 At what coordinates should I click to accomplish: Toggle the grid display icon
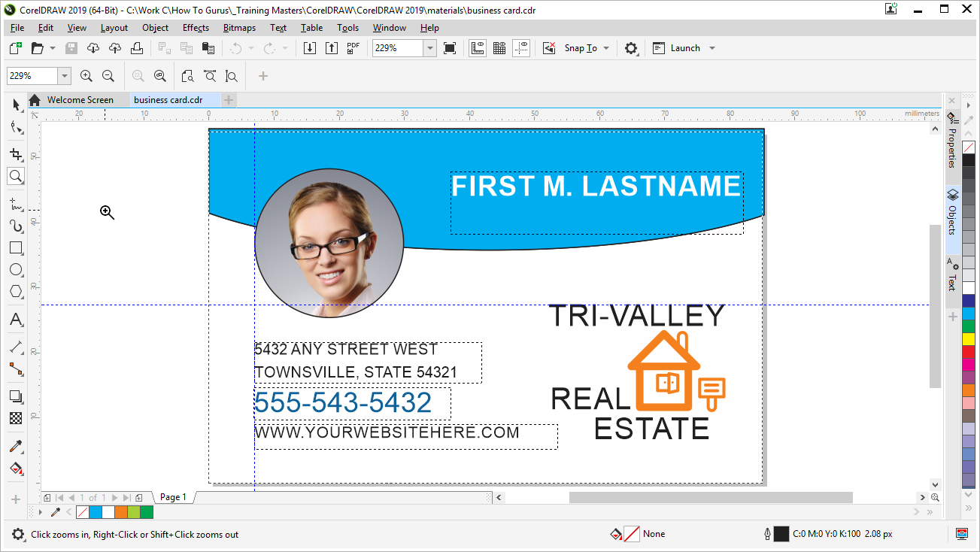(499, 47)
